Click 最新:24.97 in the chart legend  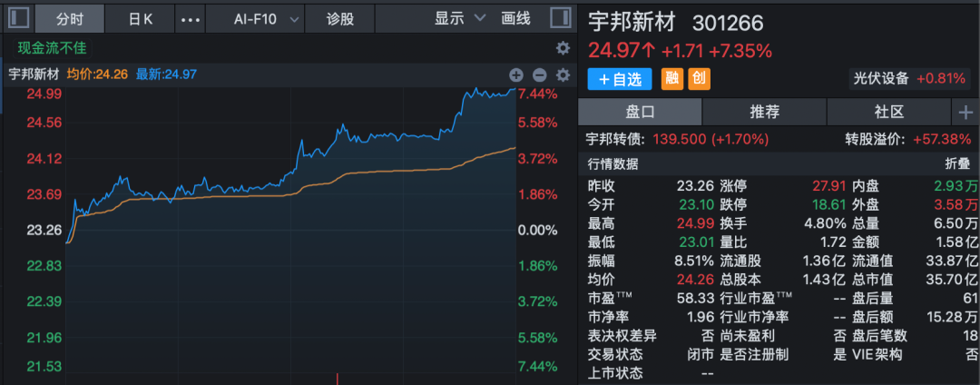point(166,74)
